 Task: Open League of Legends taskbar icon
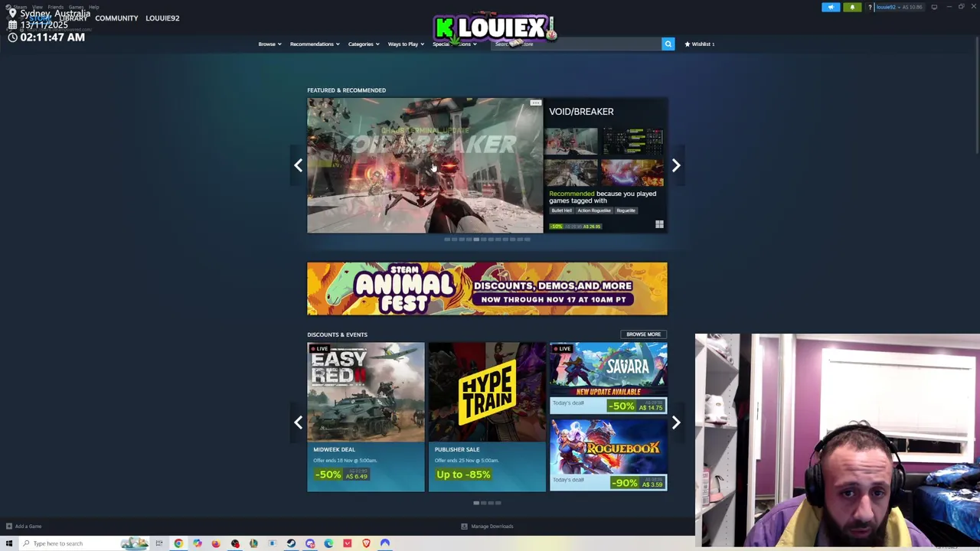253,543
